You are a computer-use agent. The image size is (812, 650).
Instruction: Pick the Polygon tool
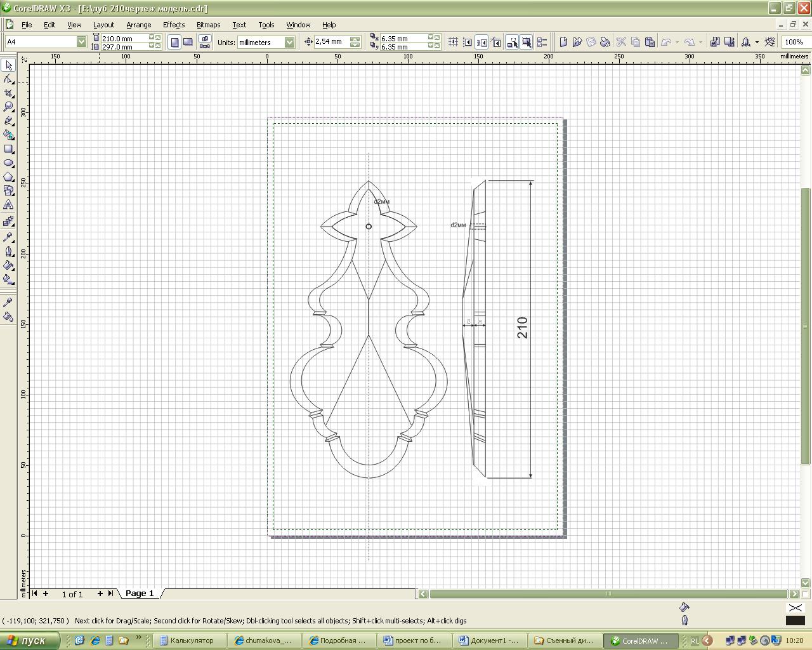tap(8, 177)
